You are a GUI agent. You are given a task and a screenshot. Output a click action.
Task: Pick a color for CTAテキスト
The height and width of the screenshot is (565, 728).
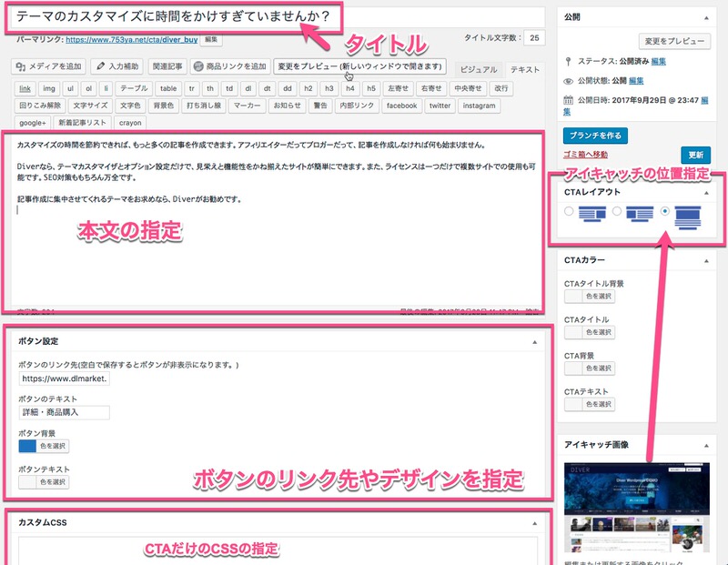tap(590, 404)
